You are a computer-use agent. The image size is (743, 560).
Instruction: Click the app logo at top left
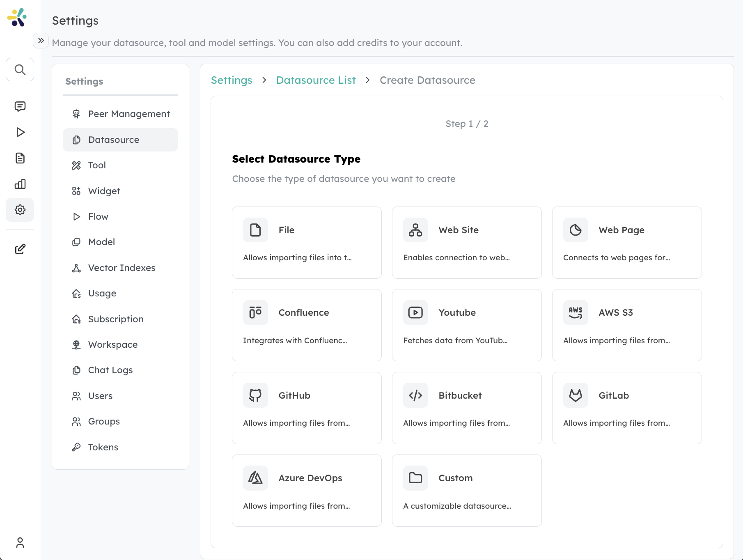(x=17, y=17)
